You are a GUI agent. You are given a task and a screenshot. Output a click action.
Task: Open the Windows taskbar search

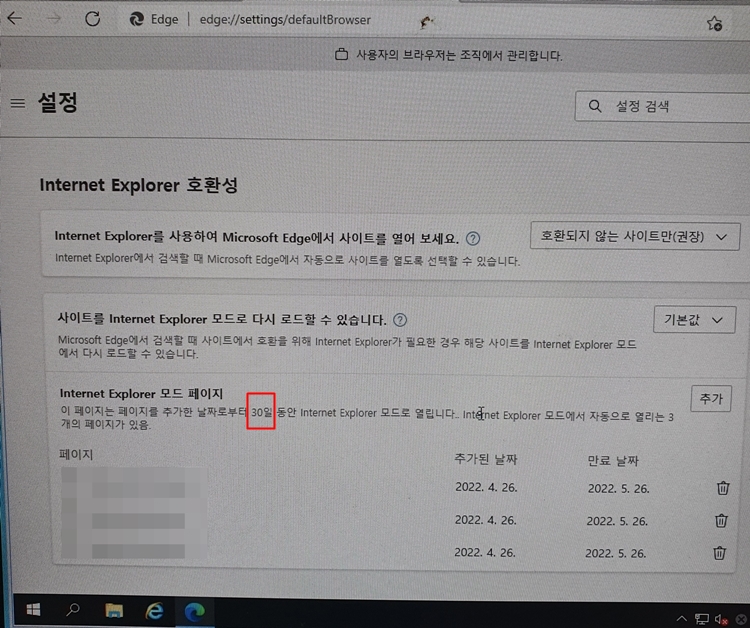tap(73, 610)
